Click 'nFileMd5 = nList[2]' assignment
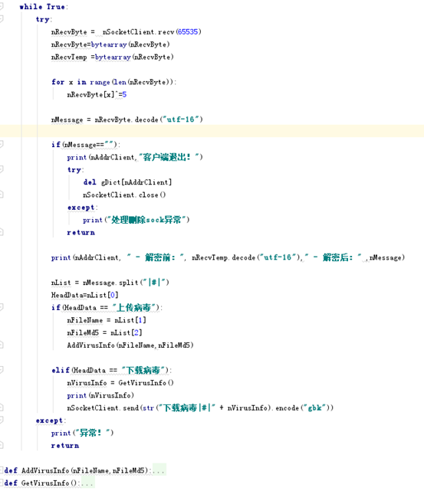The image size is (424, 504). tap(104, 332)
